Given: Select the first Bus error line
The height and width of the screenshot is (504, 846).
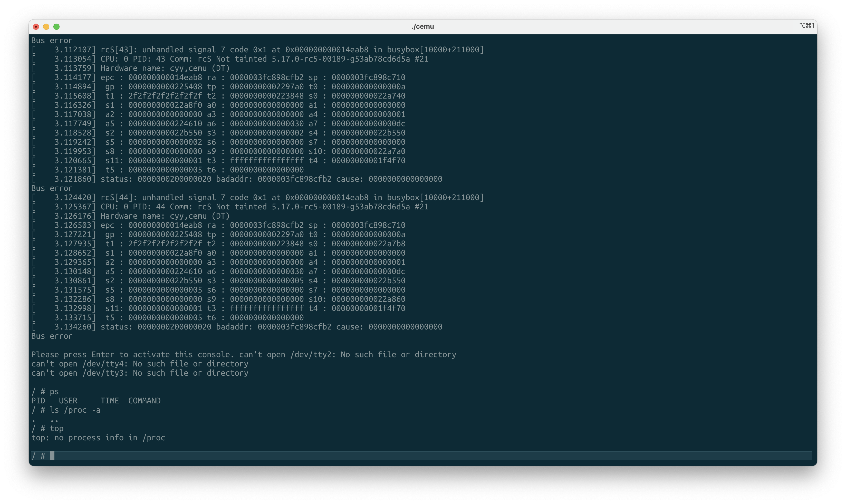Looking at the screenshot, I should click(x=51, y=40).
